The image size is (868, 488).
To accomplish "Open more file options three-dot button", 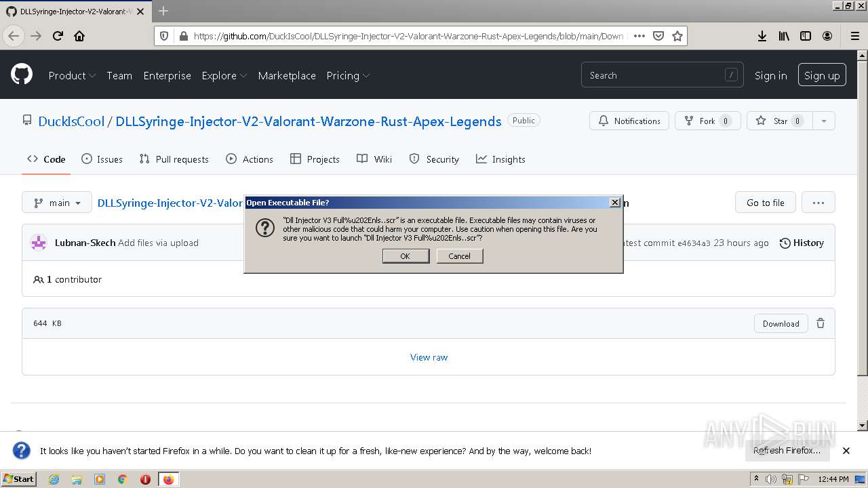I will [x=818, y=203].
